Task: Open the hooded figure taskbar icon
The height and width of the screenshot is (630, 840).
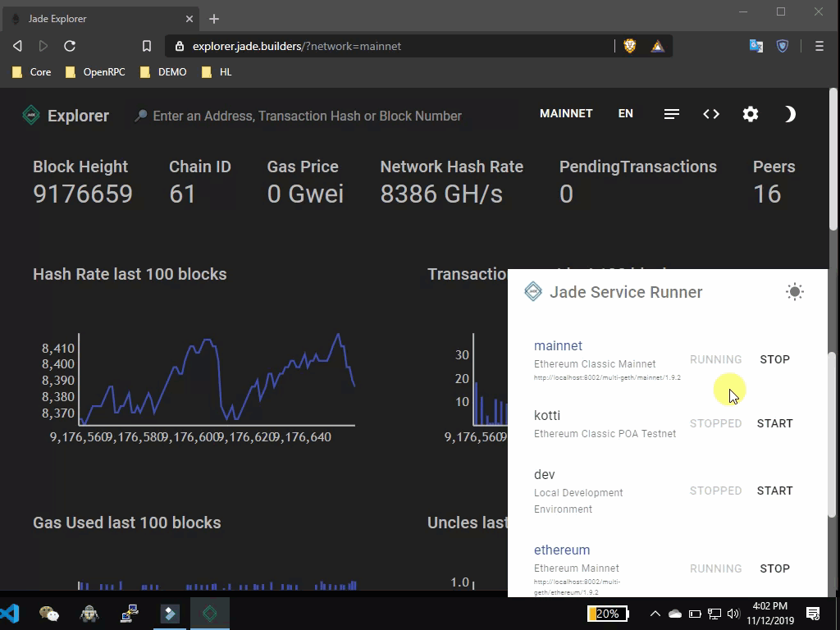Action: pyautogui.click(x=89, y=614)
